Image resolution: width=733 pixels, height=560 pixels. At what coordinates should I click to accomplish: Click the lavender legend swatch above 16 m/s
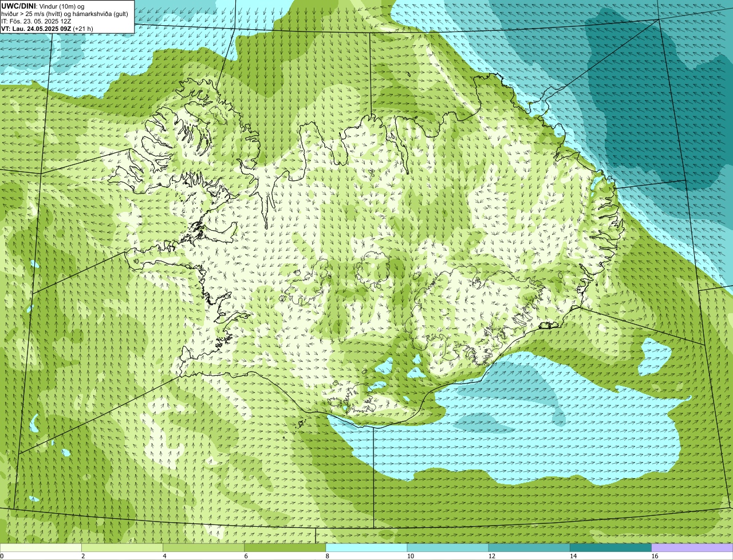[x=692, y=547]
